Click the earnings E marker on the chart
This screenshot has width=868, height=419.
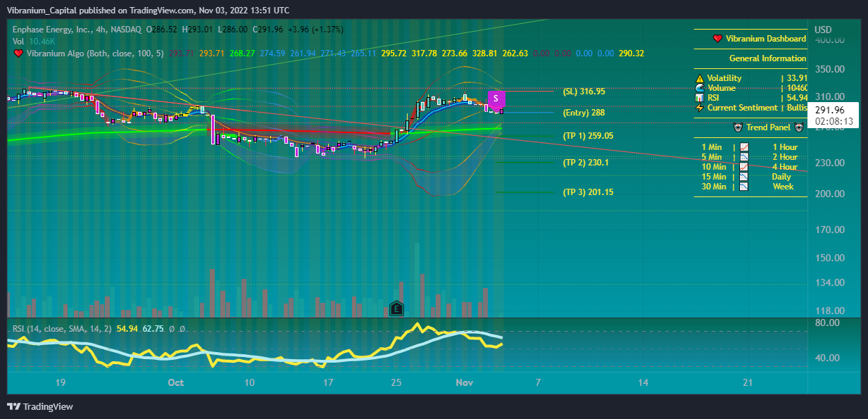[x=397, y=308]
